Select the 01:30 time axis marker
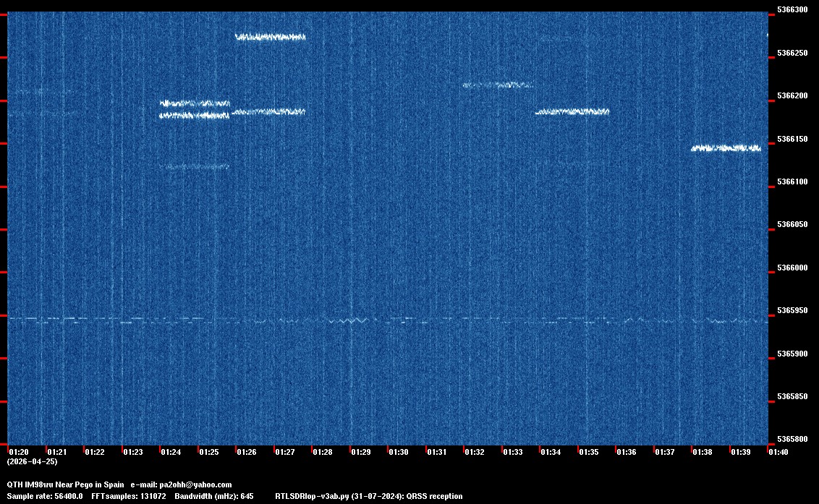The width and height of the screenshot is (819, 504). tap(398, 452)
